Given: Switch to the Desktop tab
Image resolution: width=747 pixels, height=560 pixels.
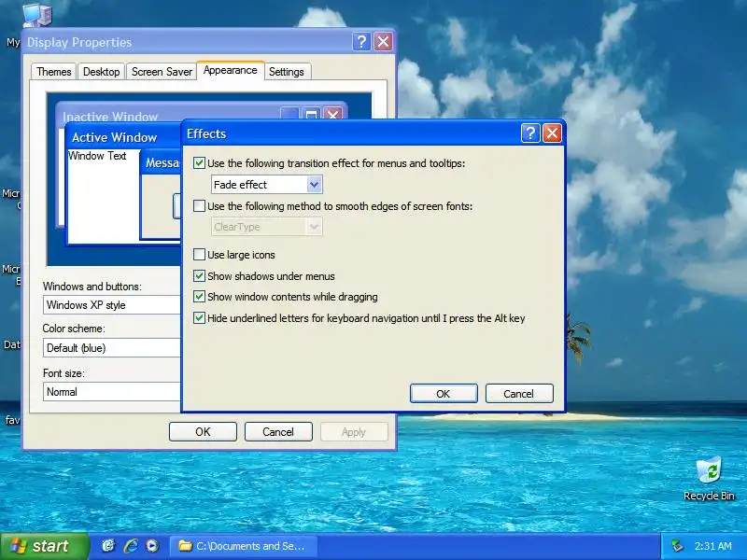Looking at the screenshot, I should [x=102, y=72].
